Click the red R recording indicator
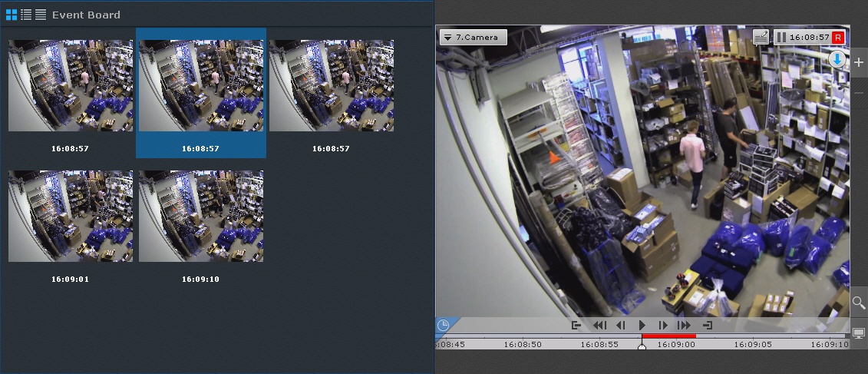The height and width of the screenshot is (374, 868). point(837,37)
